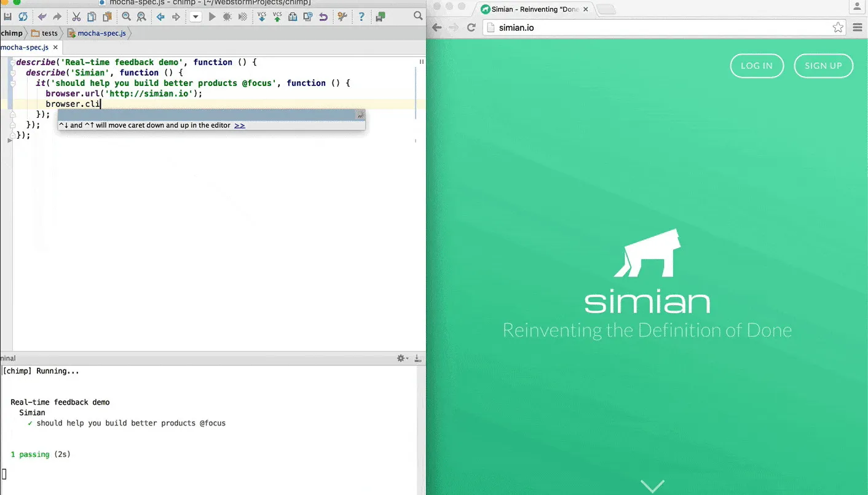Click the Save All icon
The image size is (868, 495).
point(8,17)
